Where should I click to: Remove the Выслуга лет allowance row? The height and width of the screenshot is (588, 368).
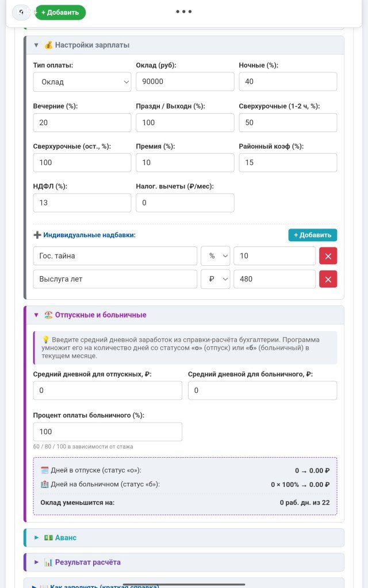[x=328, y=280]
